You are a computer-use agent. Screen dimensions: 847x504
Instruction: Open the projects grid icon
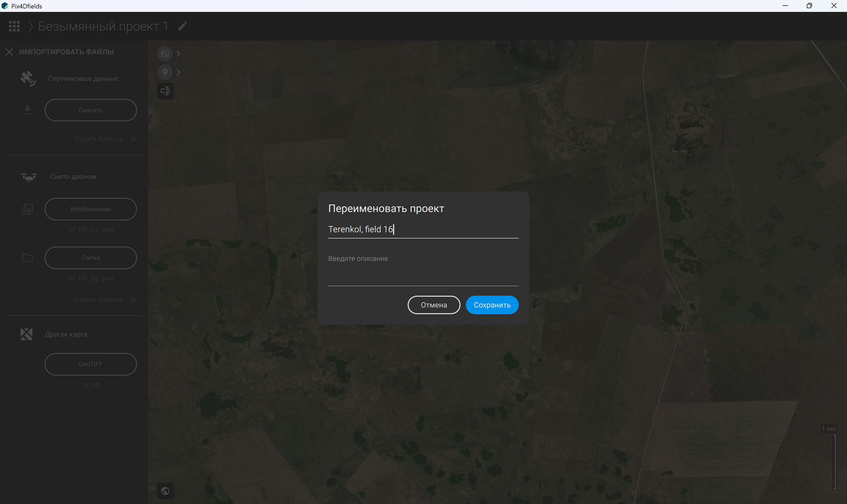pos(14,26)
